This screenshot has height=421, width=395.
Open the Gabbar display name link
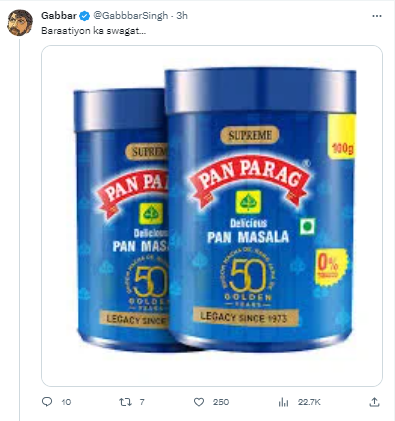(59, 16)
